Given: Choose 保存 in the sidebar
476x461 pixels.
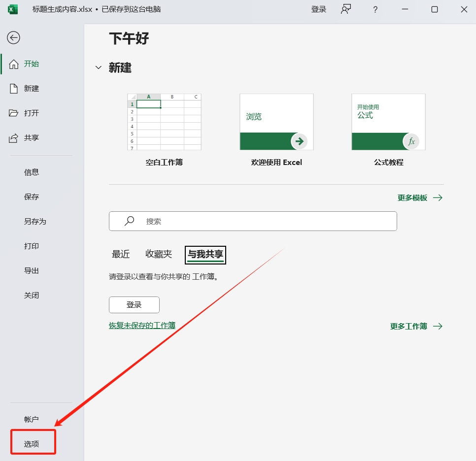Looking at the screenshot, I should click(31, 197).
